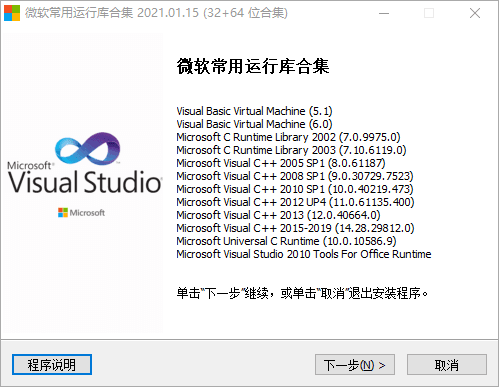Cancel setup with 取消 button
The image size is (499, 387).
[447, 365]
